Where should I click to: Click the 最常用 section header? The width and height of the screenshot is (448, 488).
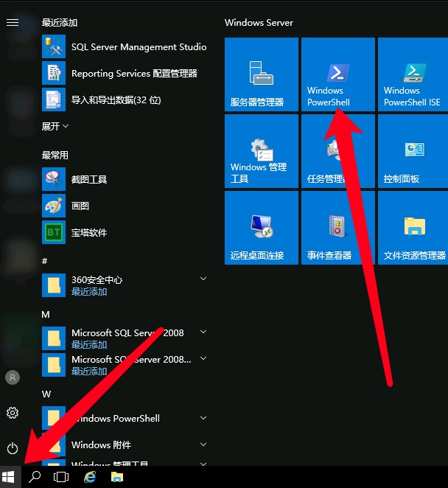[55, 155]
